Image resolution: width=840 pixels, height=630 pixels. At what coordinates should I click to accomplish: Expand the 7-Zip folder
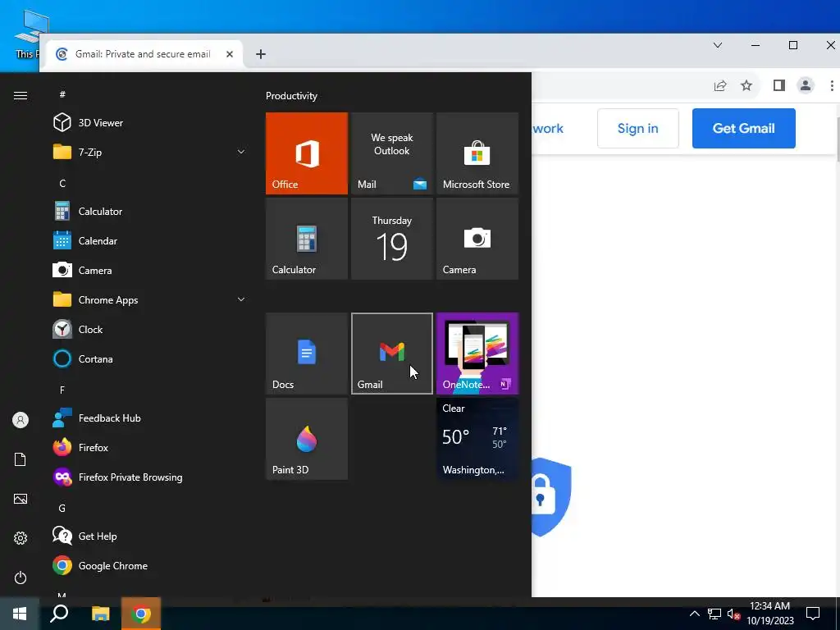pyautogui.click(x=150, y=152)
